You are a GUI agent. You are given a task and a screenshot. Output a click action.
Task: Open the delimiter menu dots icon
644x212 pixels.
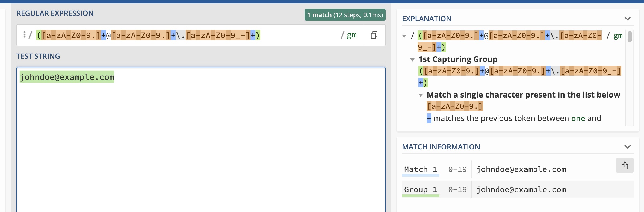[25, 35]
